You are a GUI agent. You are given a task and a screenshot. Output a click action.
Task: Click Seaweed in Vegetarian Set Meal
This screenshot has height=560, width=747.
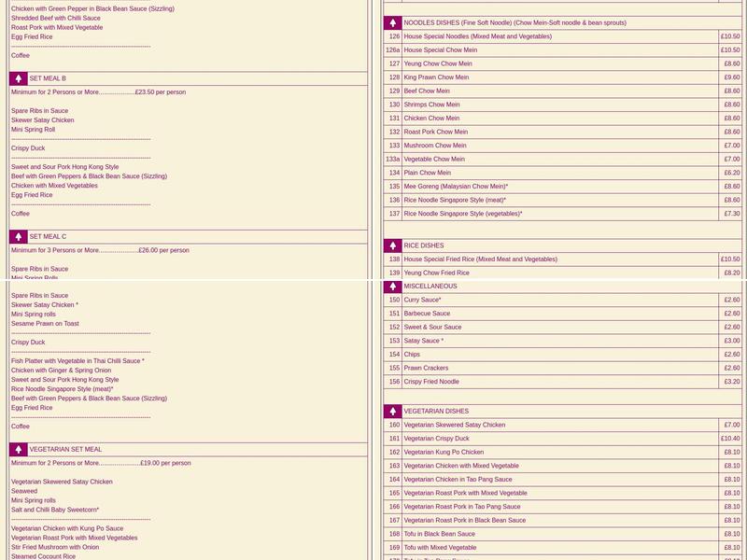click(x=24, y=491)
